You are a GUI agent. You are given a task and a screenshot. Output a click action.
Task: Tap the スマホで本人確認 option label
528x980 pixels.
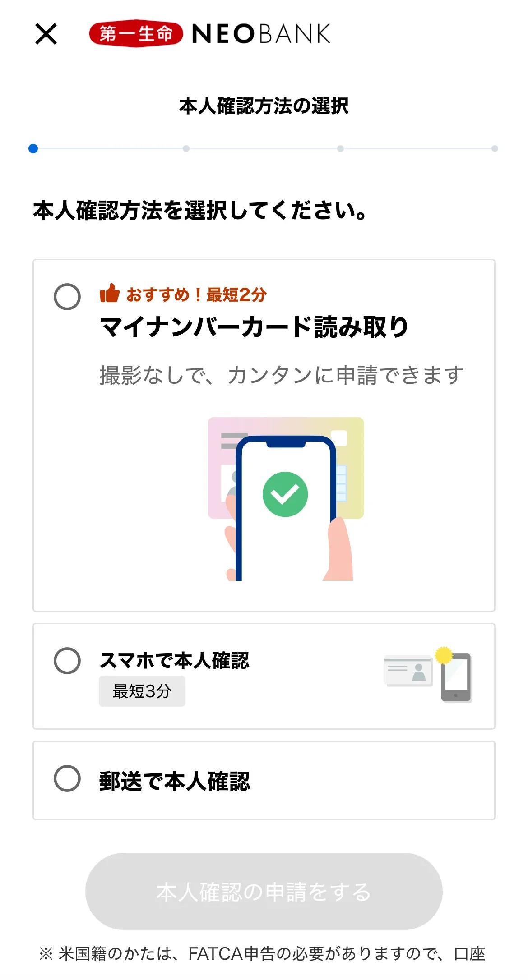174,661
